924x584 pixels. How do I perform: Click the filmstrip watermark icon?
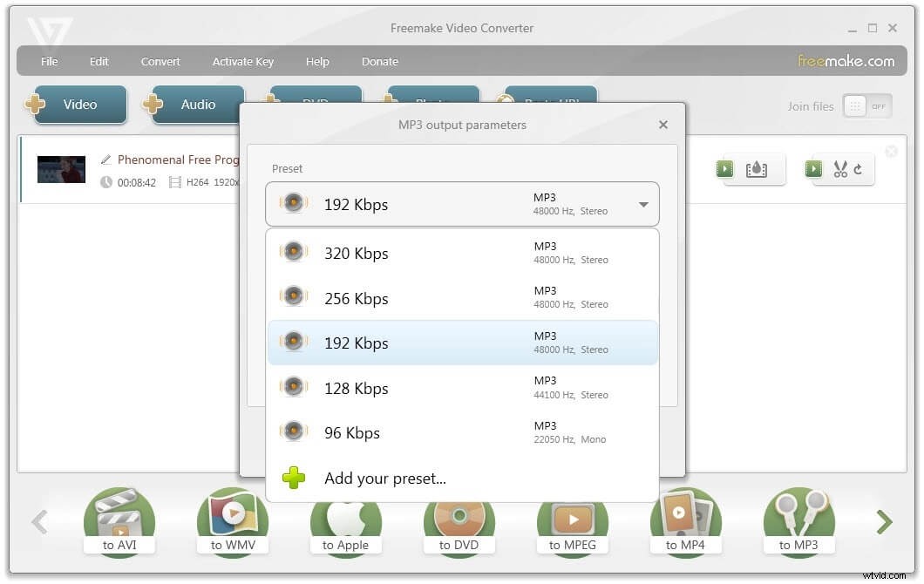click(758, 168)
